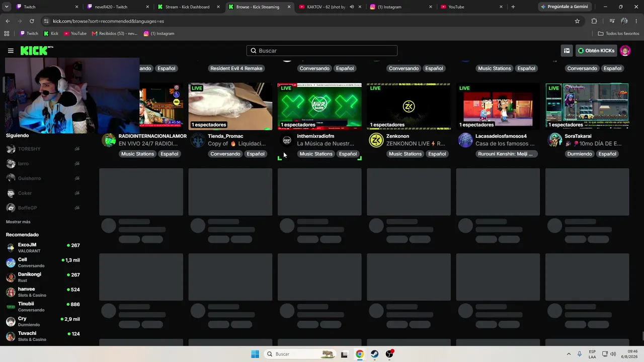Open Zenkonon channel avatar
Image resolution: width=644 pixels, height=362 pixels.
coord(376,140)
